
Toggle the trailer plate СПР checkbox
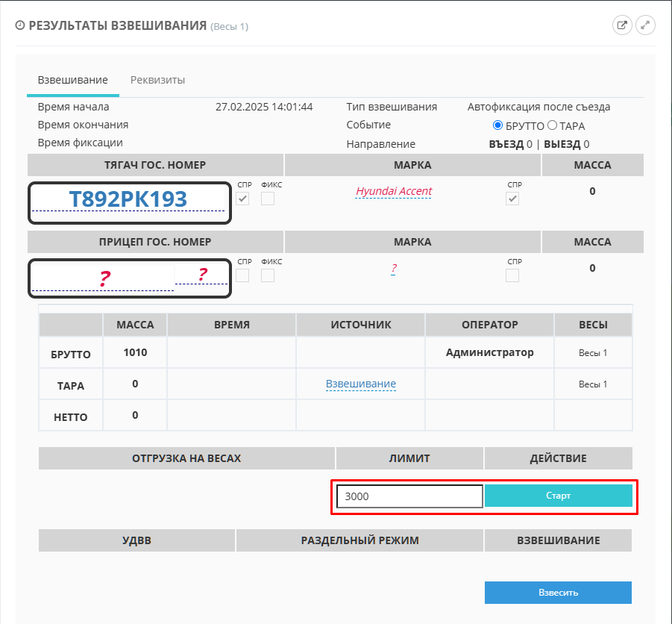click(242, 275)
